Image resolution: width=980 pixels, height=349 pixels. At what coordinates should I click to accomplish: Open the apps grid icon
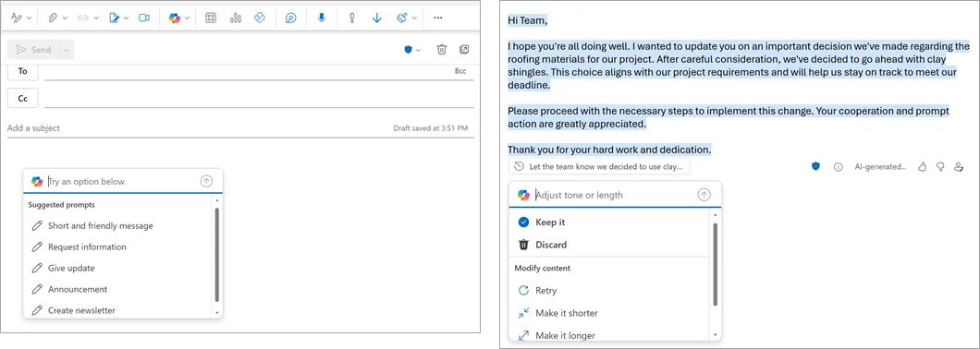[x=211, y=18]
